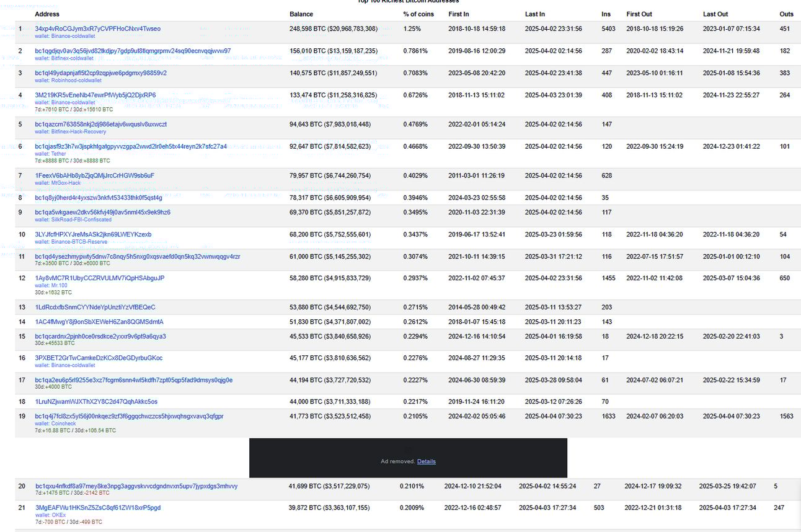Click the Ins count '5403'
This screenshot has height=532, width=801.
click(x=608, y=29)
